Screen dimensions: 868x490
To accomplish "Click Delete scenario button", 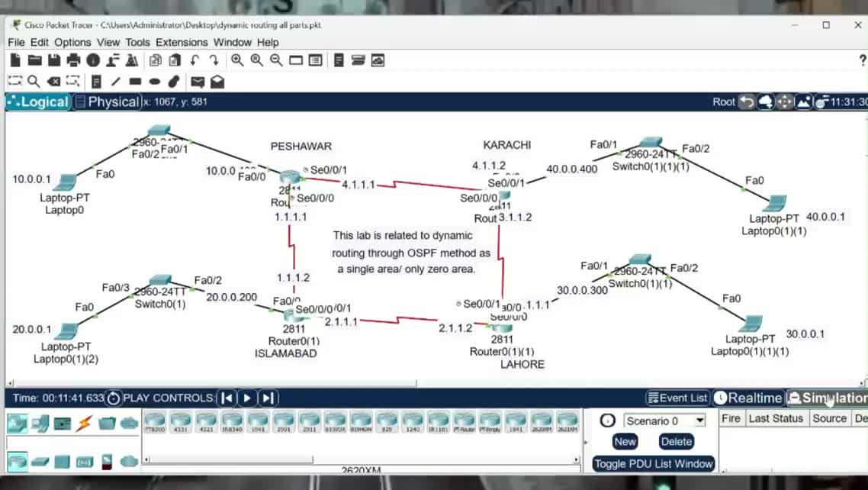I will (x=676, y=441).
